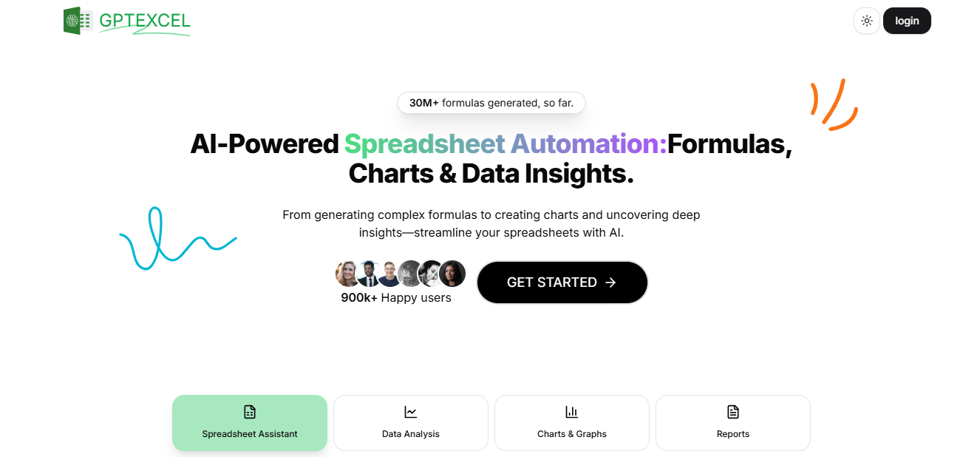Click the 30M+ formulas generated badge
The height and width of the screenshot is (457, 980).
point(491,103)
